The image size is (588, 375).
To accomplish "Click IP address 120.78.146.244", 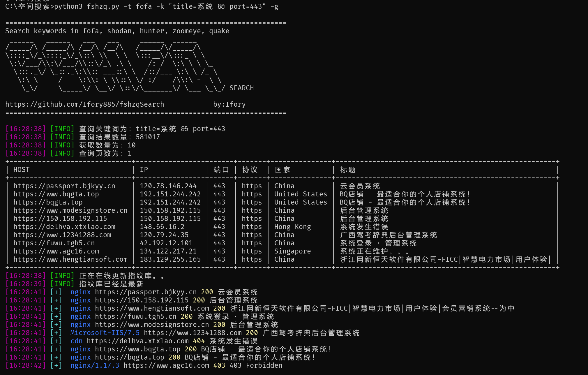I will tap(168, 186).
